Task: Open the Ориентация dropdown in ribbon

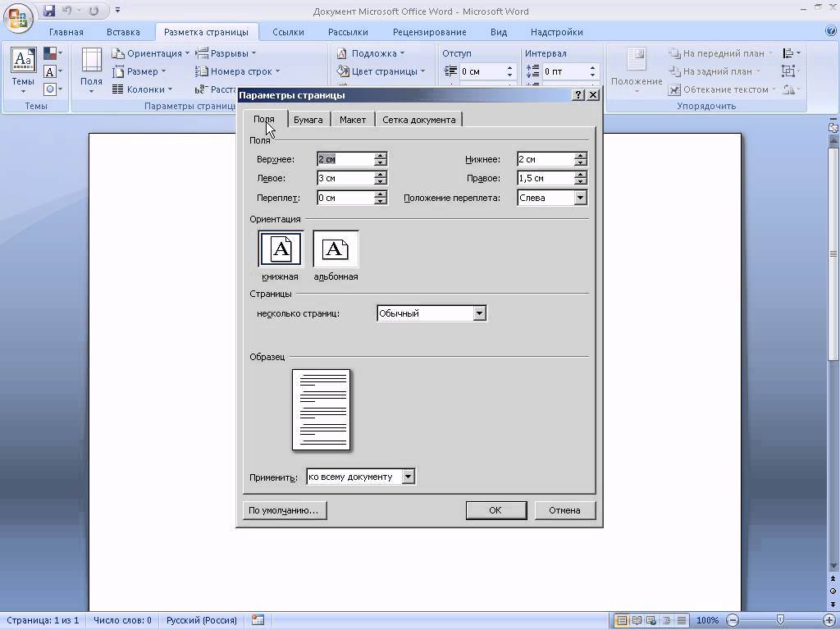Action: click(151, 53)
